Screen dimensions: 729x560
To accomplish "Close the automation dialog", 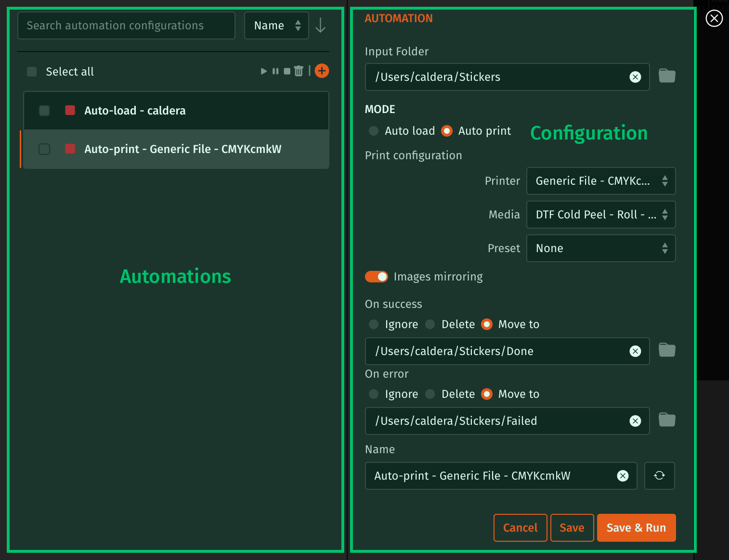I will click(714, 19).
